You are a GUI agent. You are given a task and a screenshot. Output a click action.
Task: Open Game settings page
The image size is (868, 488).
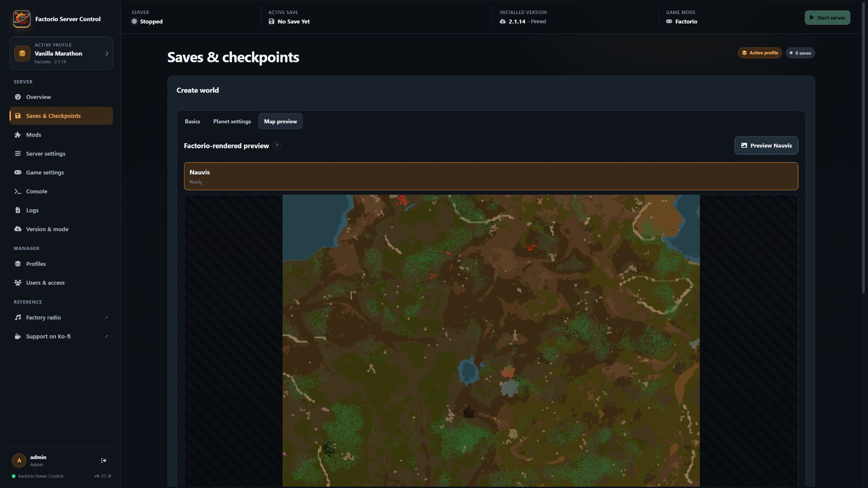click(x=61, y=172)
